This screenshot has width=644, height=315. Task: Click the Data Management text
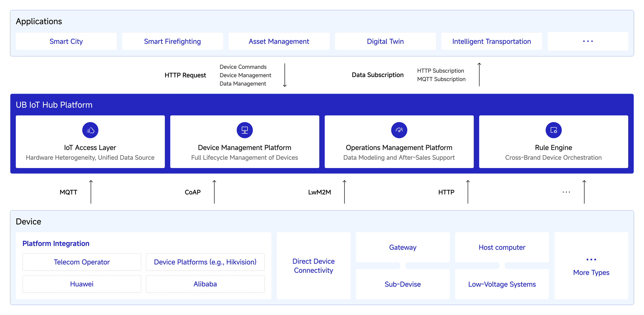[243, 84]
